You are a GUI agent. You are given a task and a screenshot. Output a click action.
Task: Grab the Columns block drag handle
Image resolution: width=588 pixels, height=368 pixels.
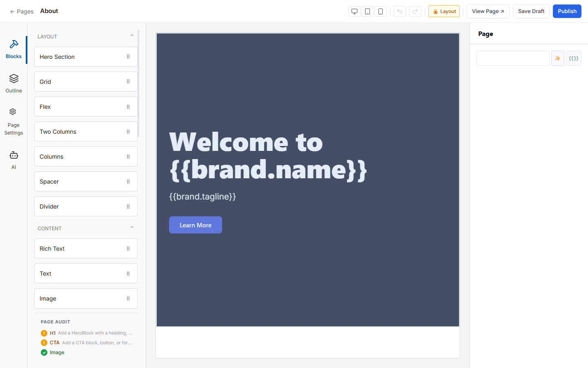[128, 157]
